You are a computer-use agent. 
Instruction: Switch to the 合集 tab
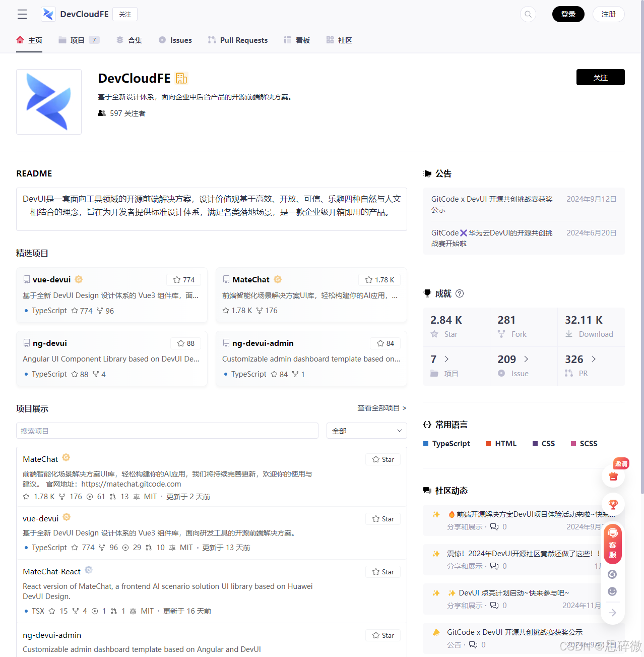point(129,40)
